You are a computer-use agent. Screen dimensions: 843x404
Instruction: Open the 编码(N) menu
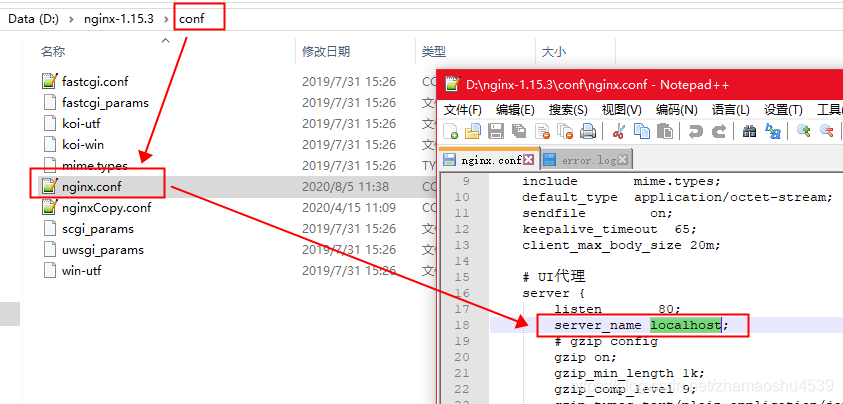pos(677,110)
